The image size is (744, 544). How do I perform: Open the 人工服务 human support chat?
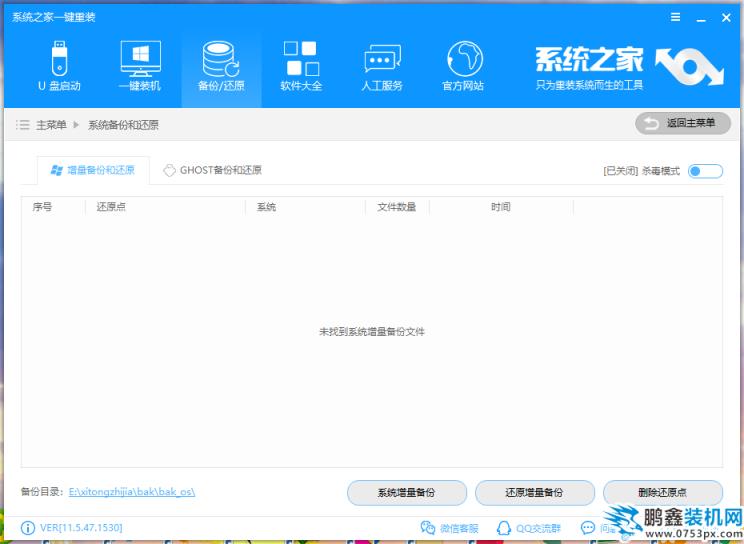[x=382, y=66]
